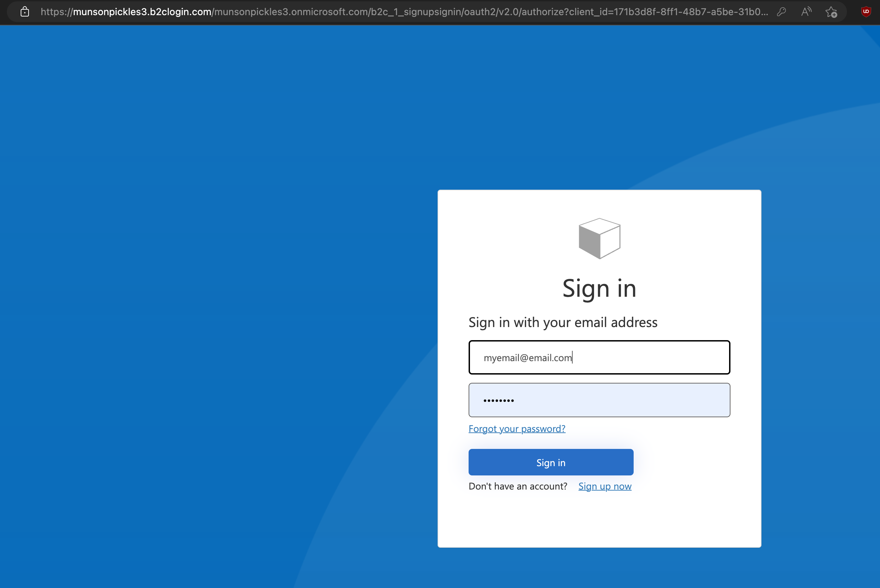Open the Forgot your password link
Viewport: 880px width, 588px height.
pyautogui.click(x=517, y=429)
